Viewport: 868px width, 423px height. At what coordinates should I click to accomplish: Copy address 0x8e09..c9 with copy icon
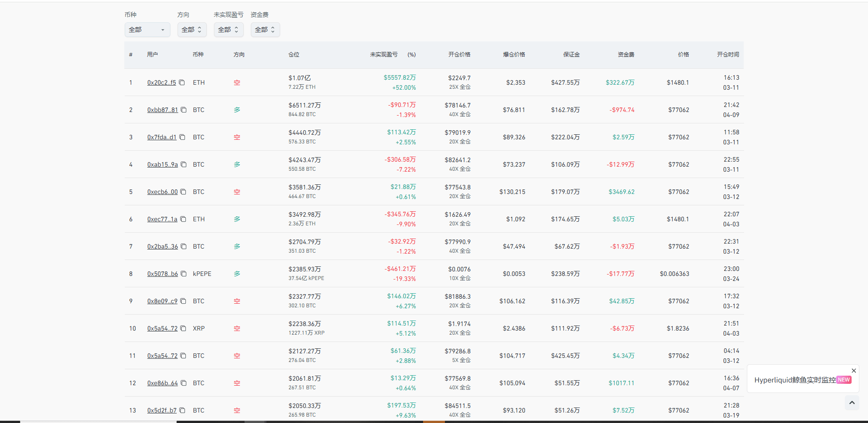[183, 301]
